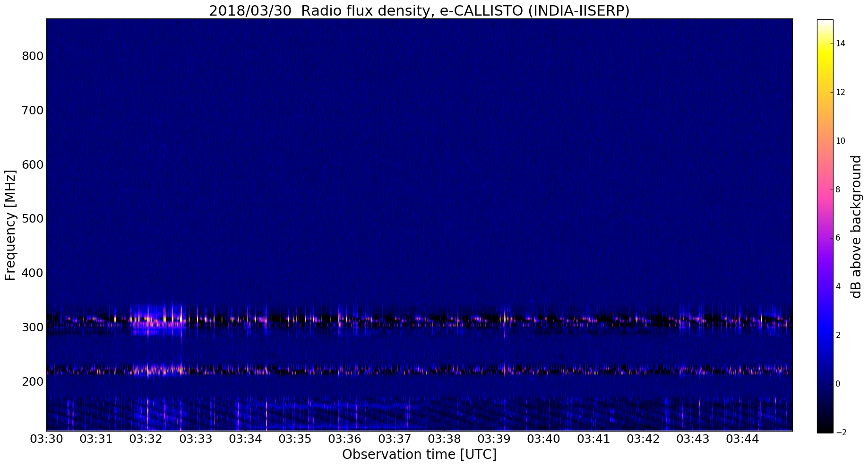Click the colorbar tick value −2

(x=840, y=432)
